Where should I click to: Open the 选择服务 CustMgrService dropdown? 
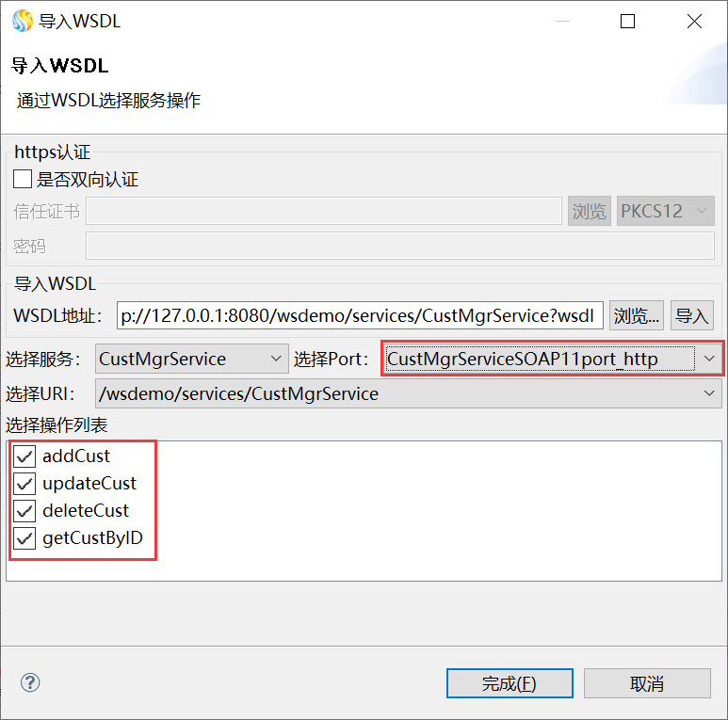[191, 359]
